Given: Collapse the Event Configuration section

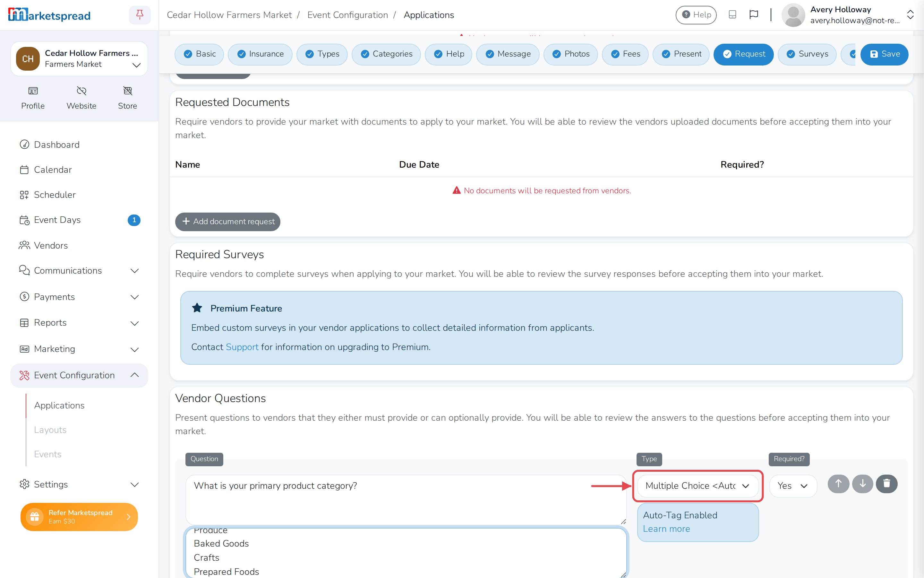Looking at the screenshot, I should pos(79,375).
